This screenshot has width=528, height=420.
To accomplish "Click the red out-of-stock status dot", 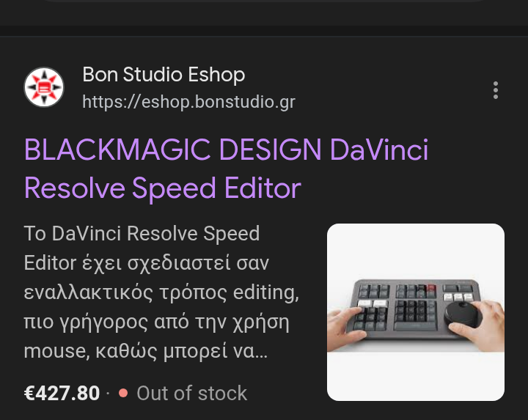I will pyautogui.click(x=123, y=393).
